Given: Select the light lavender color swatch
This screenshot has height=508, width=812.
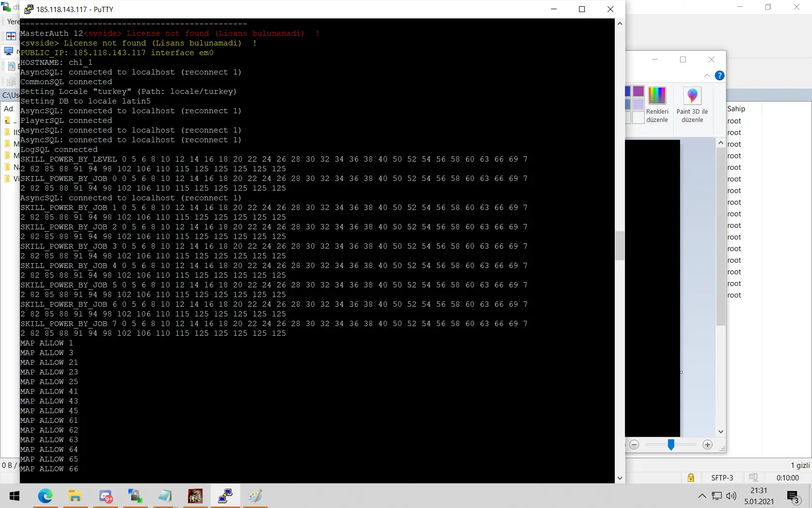Looking at the screenshot, I should (638, 104).
